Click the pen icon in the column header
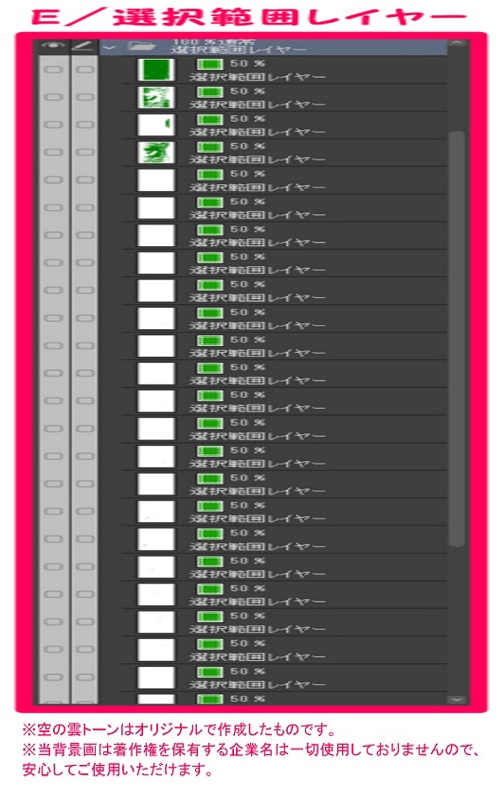 (84, 46)
